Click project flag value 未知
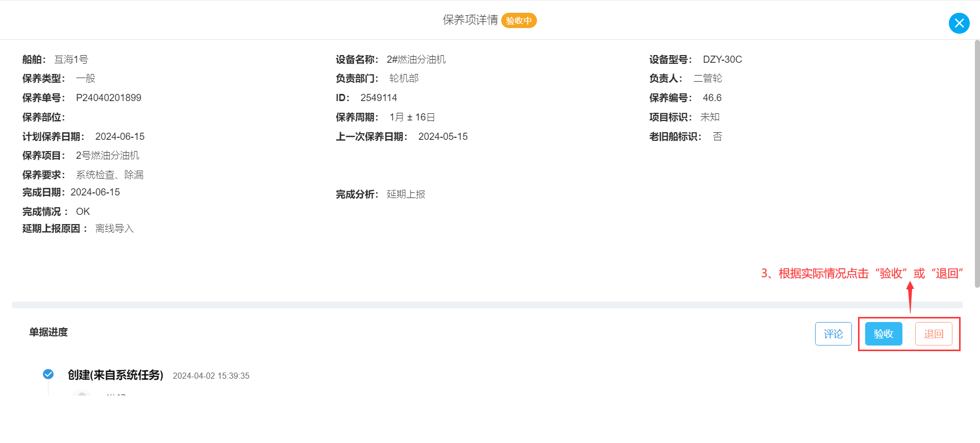The width and height of the screenshot is (980, 443). pos(710,117)
